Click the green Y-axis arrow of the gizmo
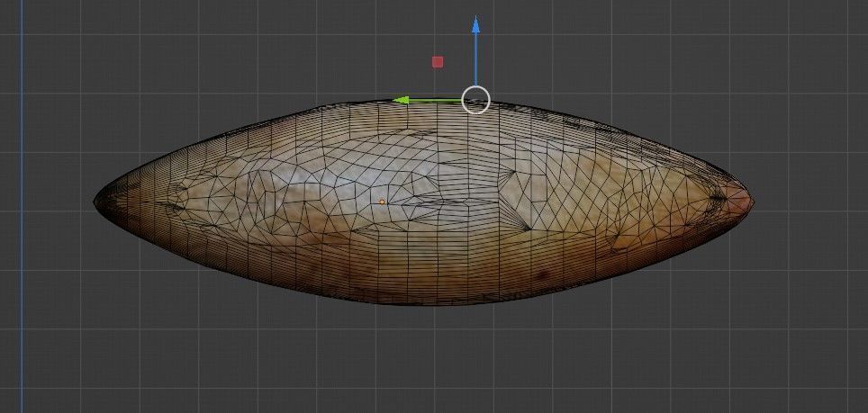This screenshot has width=868, height=413. coord(428,100)
